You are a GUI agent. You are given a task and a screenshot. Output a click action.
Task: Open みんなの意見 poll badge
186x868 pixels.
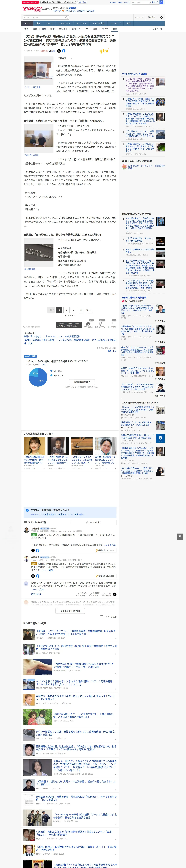point(30,356)
